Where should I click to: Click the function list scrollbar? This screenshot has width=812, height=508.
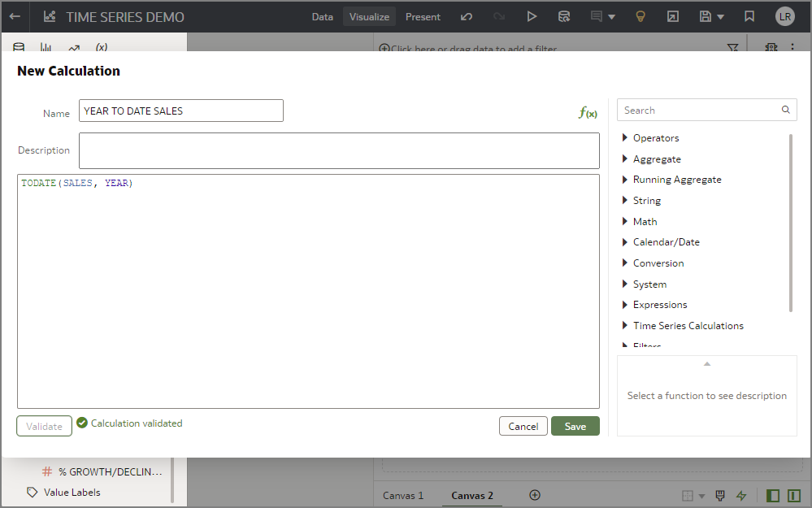791,223
